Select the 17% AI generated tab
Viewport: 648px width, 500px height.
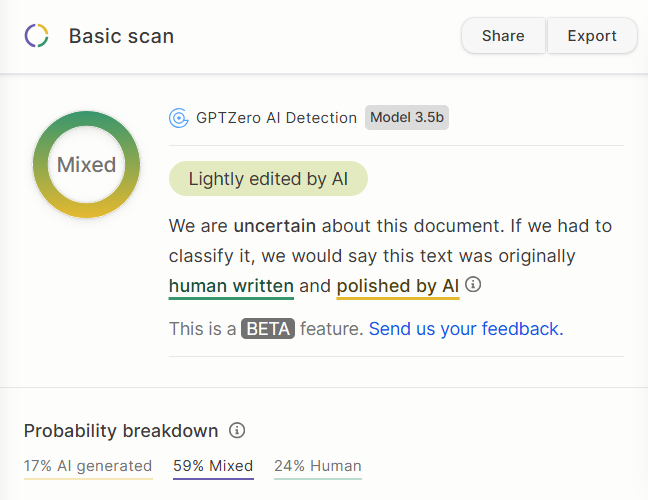point(88,467)
